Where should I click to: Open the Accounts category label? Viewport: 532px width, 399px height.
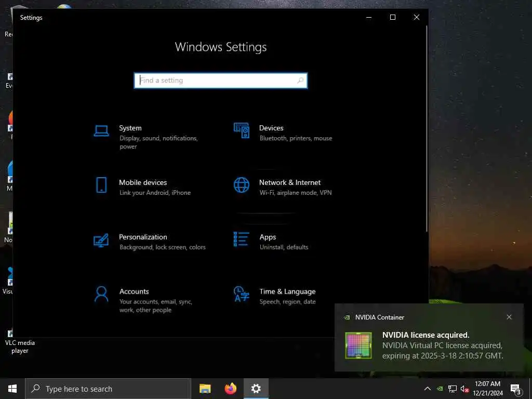[134, 291]
